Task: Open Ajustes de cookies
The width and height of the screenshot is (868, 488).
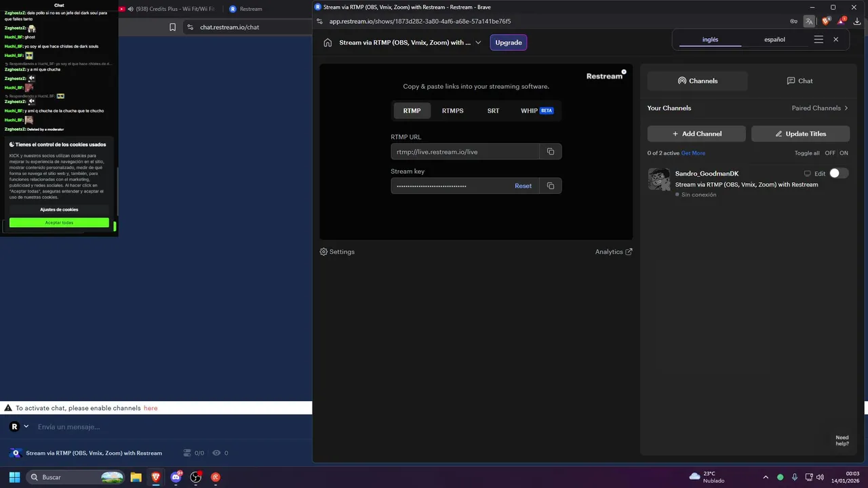Action: [59, 209]
